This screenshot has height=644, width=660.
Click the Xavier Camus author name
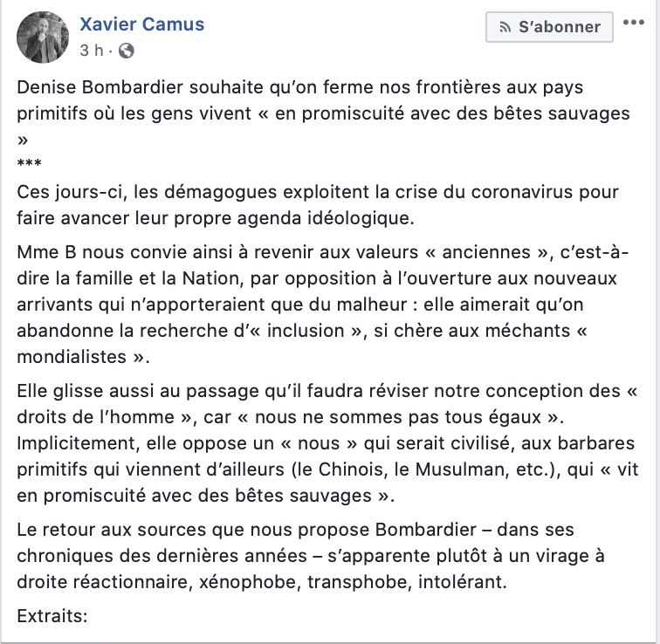(x=141, y=24)
